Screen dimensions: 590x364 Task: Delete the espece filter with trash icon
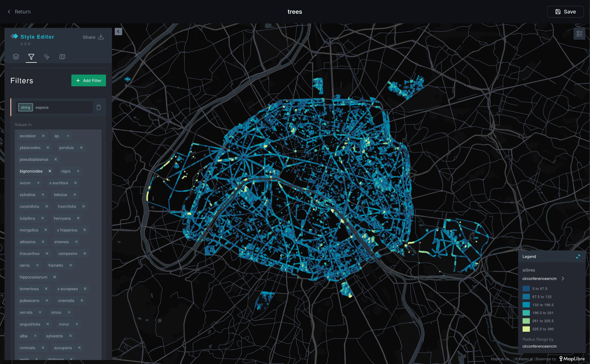tap(99, 107)
